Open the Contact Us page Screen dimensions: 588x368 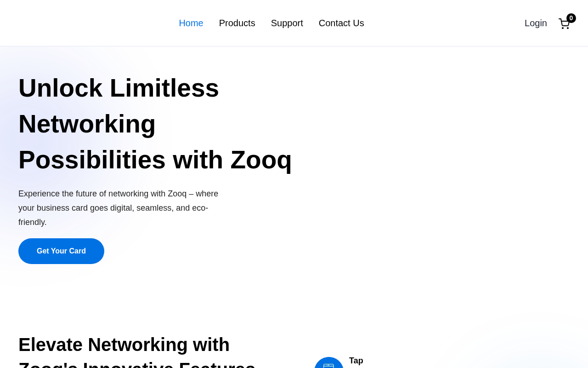(x=341, y=23)
